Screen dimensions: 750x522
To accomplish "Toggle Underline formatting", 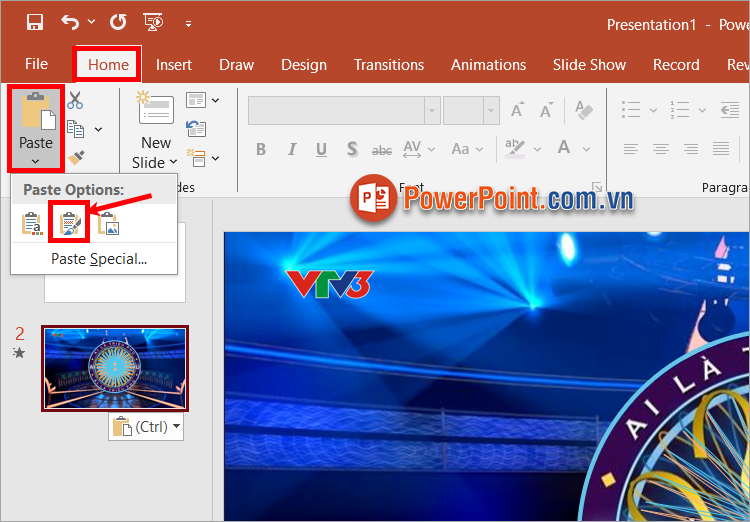I will coord(321,149).
